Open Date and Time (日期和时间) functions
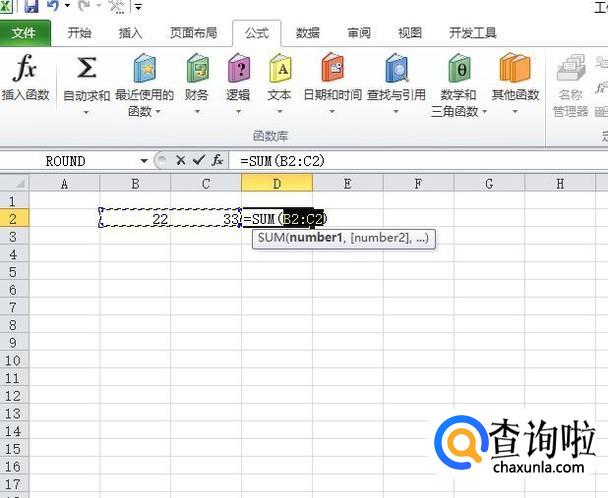Viewport: 608px width, 498px height. [332, 67]
